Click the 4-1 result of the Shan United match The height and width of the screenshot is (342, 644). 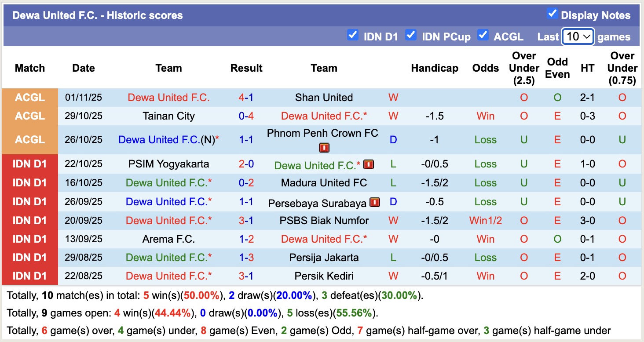click(x=246, y=97)
